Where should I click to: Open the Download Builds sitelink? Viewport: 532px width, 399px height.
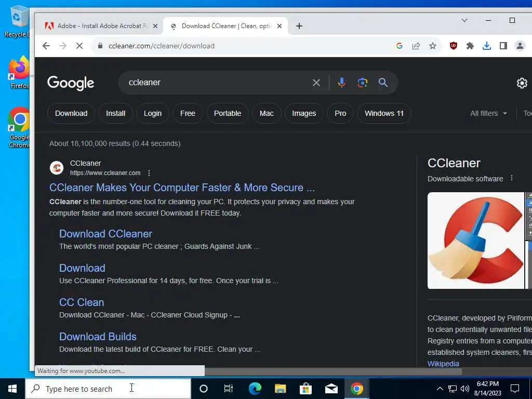tap(98, 337)
